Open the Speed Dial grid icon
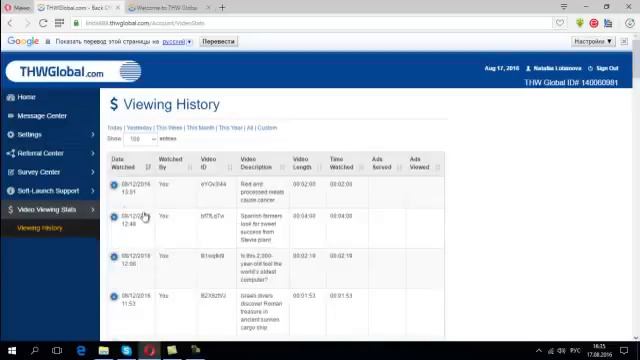 60,23
